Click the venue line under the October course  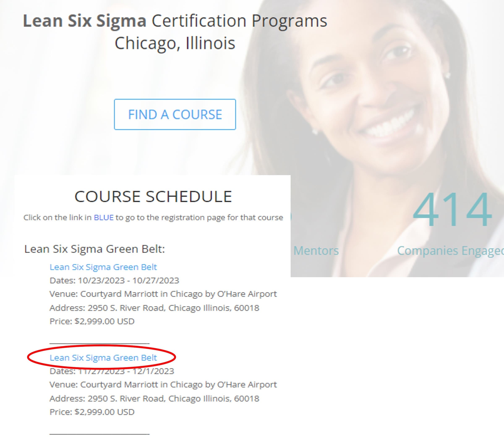tap(163, 294)
